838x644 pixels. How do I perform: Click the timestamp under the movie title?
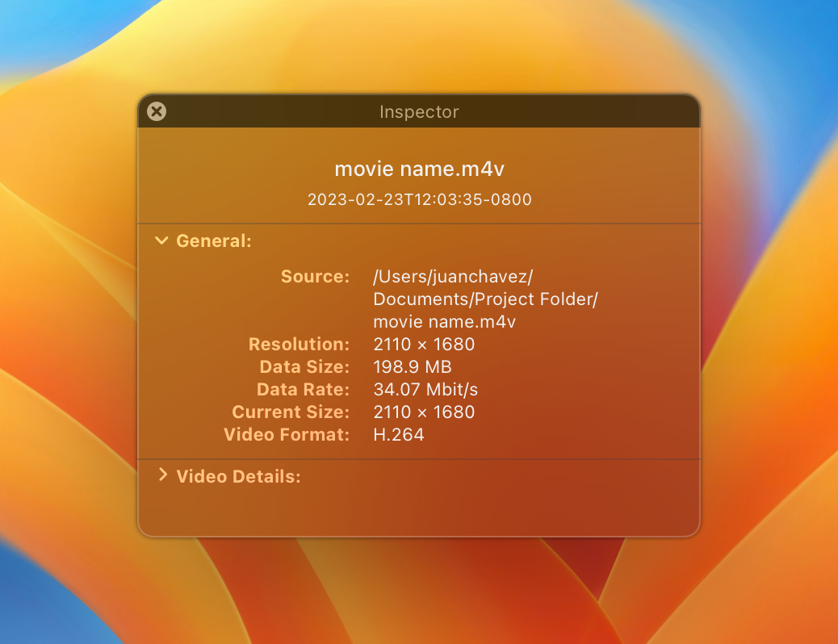[419, 199]
